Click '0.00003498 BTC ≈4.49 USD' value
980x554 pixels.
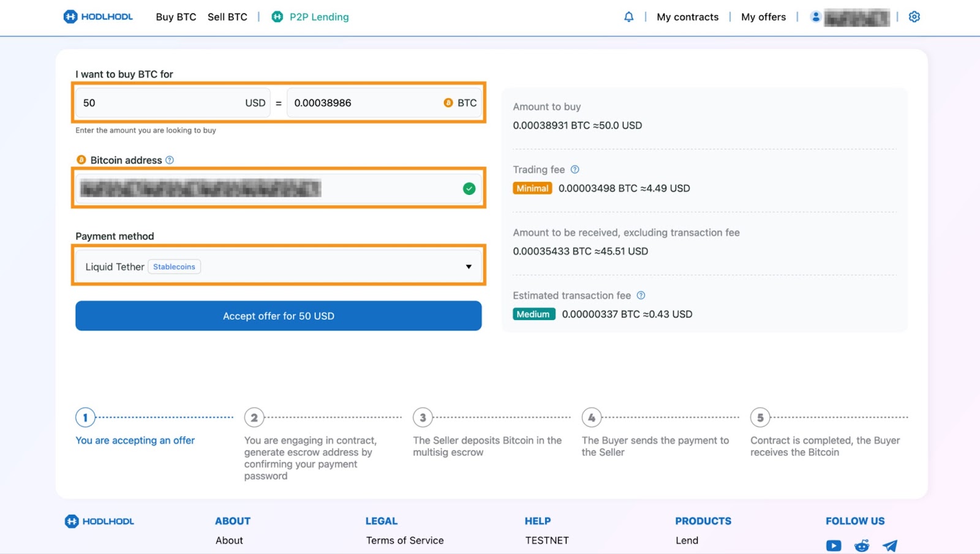pos(624,188)
